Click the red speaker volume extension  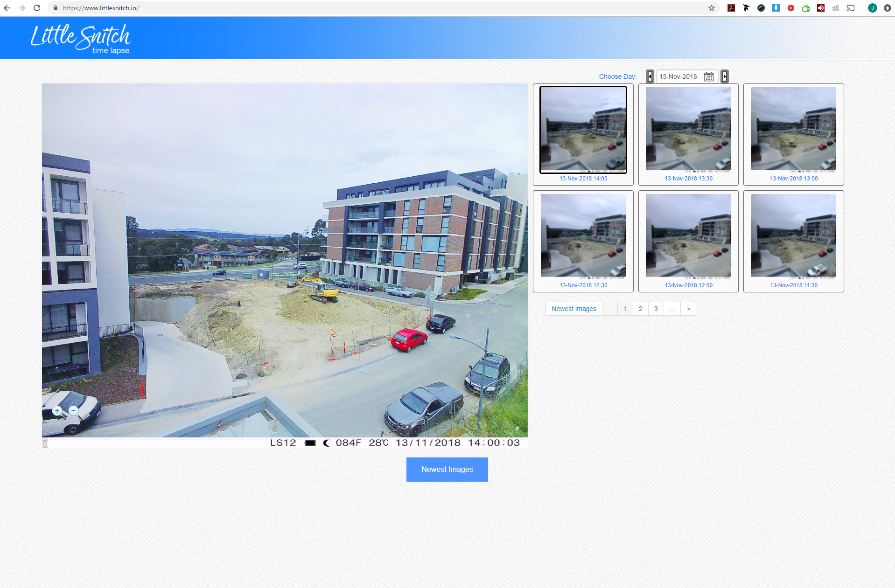point(820,8)
